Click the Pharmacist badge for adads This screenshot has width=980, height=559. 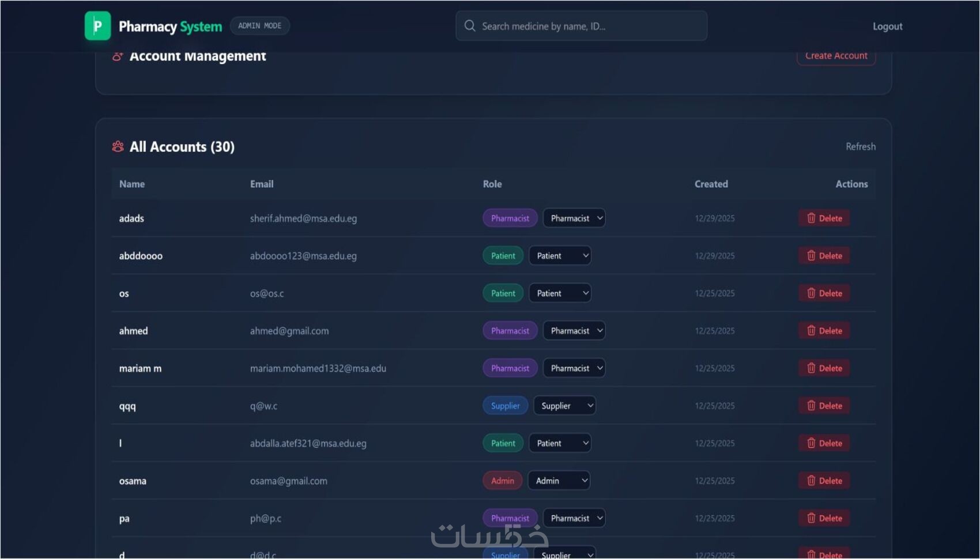(510, 218)
